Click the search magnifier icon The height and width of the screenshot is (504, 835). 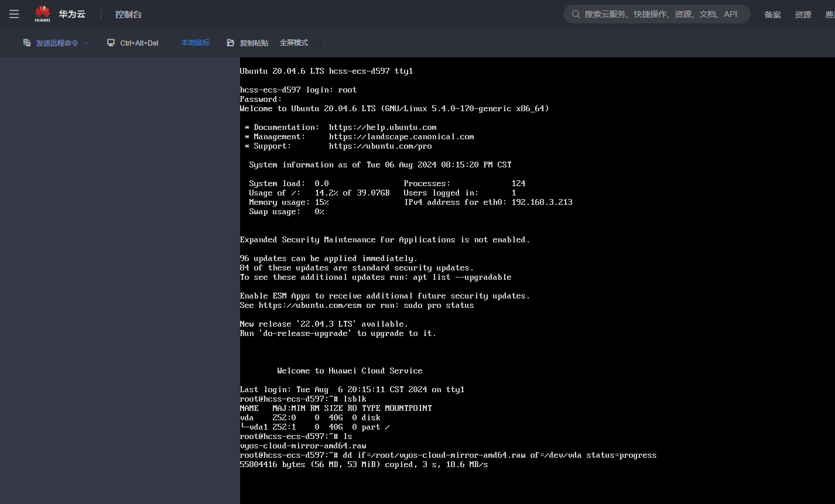coord(576,14)
